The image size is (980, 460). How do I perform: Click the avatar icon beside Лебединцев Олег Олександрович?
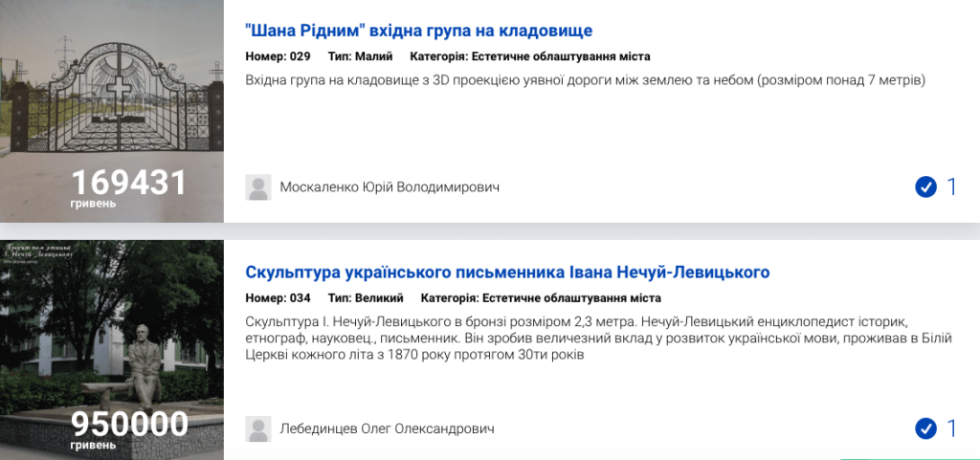[258, 428]
